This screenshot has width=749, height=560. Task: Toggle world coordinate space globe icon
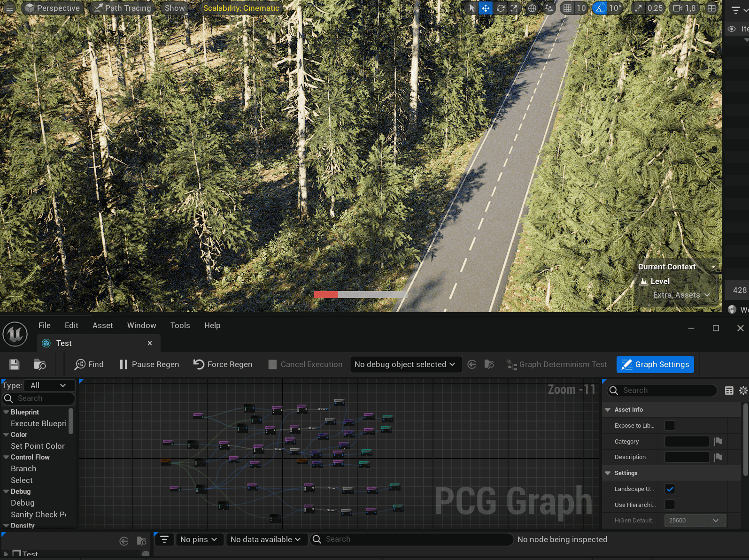pyautogui.click(x=532, y=8)
